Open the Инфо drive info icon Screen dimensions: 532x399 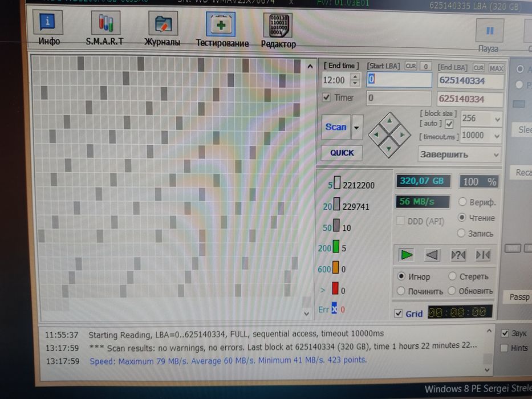click(48, 22)
